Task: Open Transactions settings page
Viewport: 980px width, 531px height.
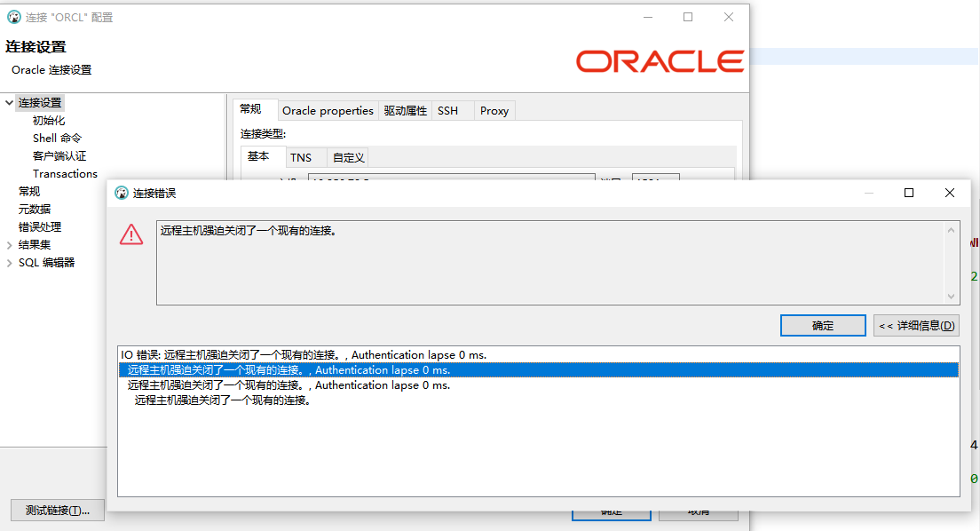Action: point(65,174)
